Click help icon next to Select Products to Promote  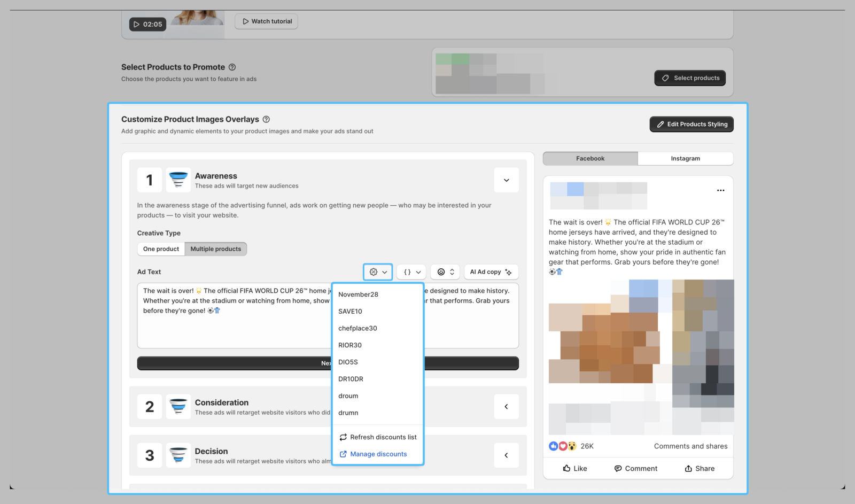click(x=232, y=67)
